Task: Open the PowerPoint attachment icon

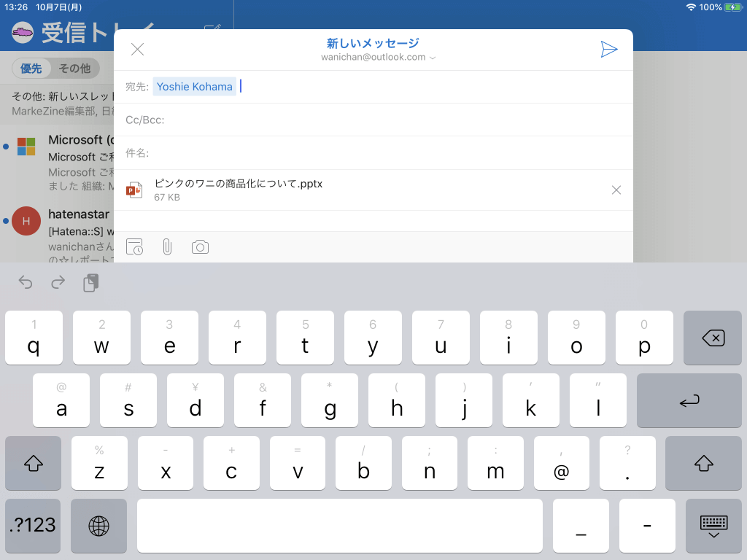Action: 134,190
